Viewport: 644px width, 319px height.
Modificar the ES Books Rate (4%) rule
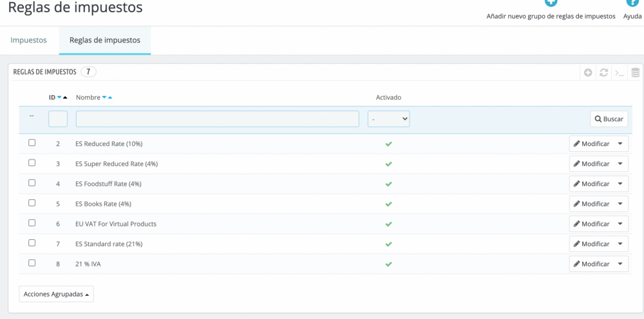coord(591,204)
